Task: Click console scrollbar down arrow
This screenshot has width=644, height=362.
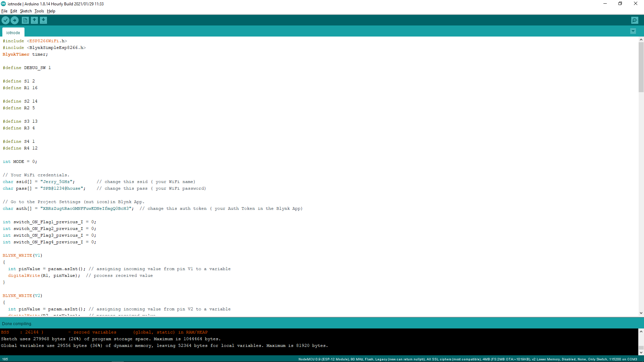Action: click(x=641, y=352)
